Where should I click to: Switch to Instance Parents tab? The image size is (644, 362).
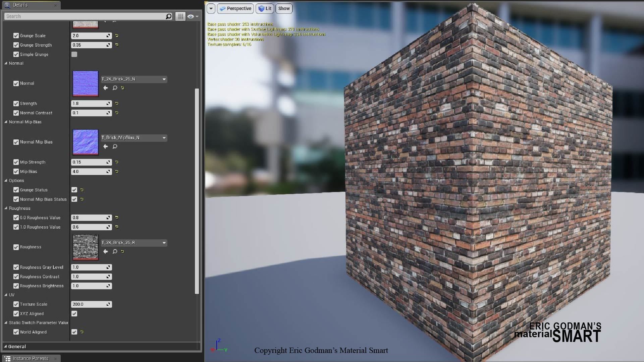tap(31, 359)
